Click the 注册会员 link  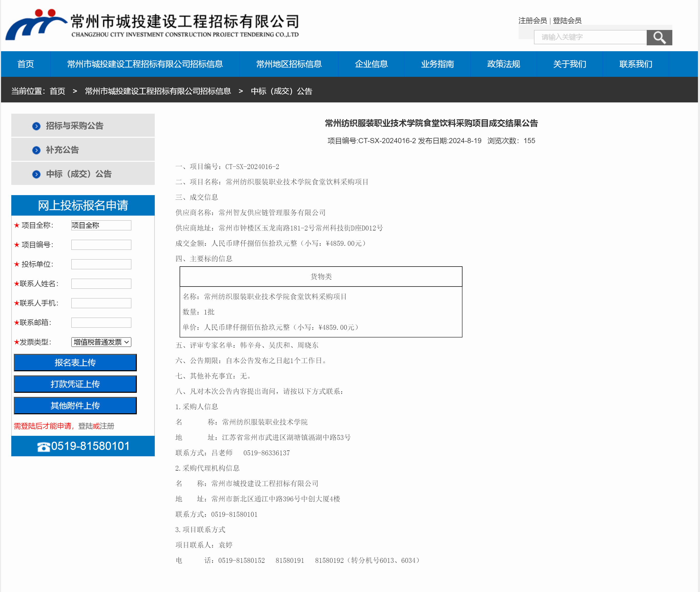[532, 21]
